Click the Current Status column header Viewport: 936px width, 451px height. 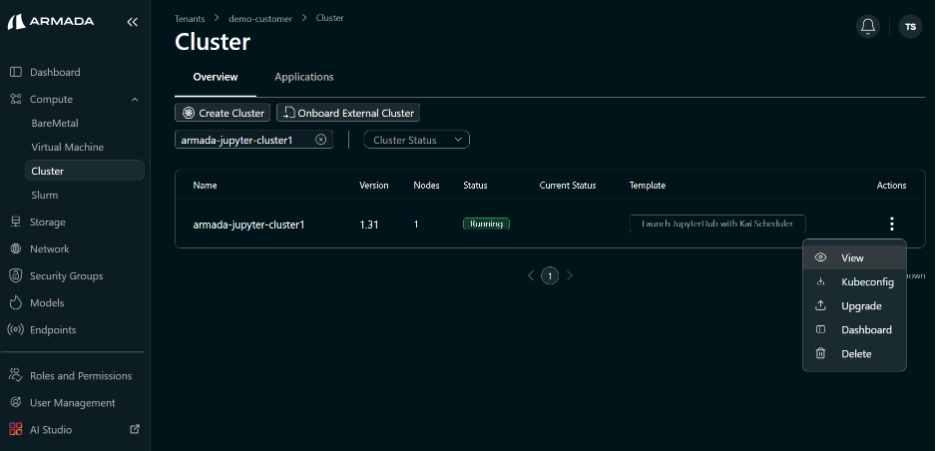click(x=568, y=186)
